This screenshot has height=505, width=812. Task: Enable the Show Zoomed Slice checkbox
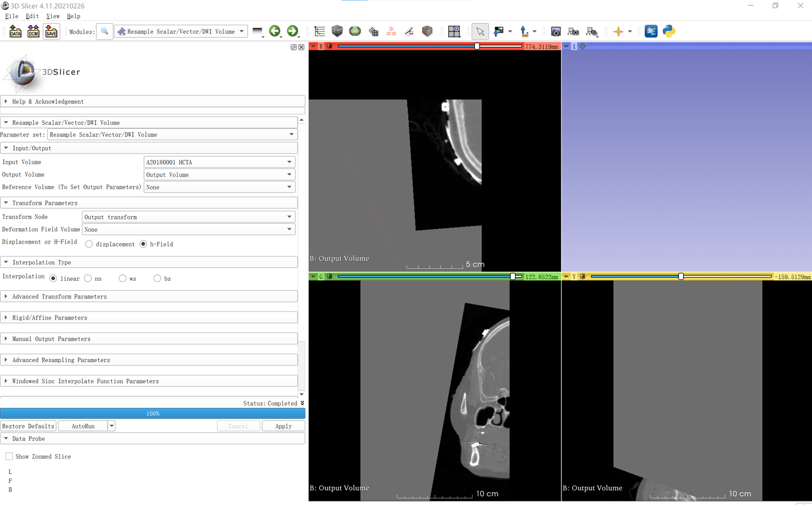pyautogui.click(x=9, y=457)
